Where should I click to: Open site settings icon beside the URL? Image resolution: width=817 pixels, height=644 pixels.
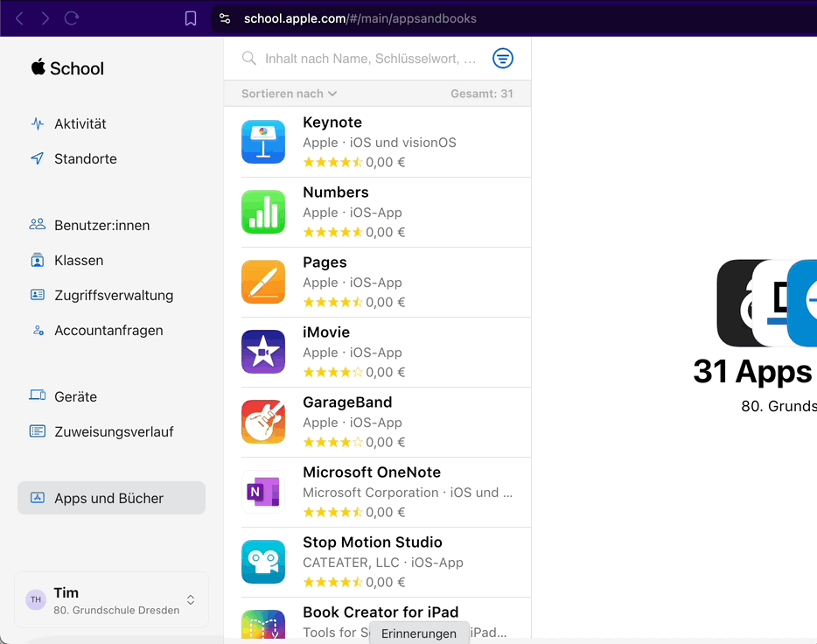[x=225, y=18]
